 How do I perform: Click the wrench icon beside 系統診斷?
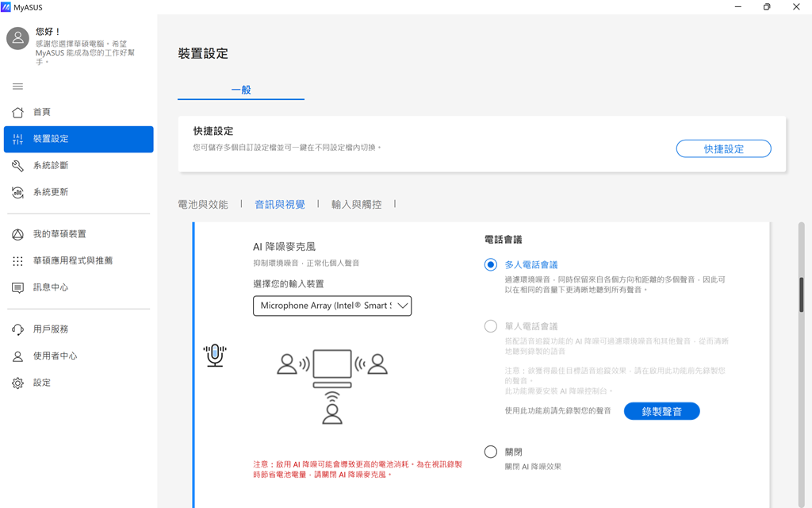pos(17,165)
